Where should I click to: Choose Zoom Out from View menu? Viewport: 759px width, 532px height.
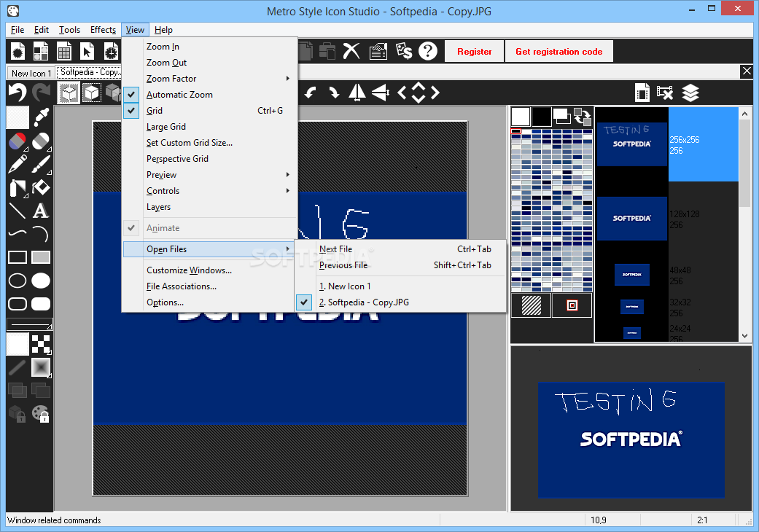click(x=209, y=63)
